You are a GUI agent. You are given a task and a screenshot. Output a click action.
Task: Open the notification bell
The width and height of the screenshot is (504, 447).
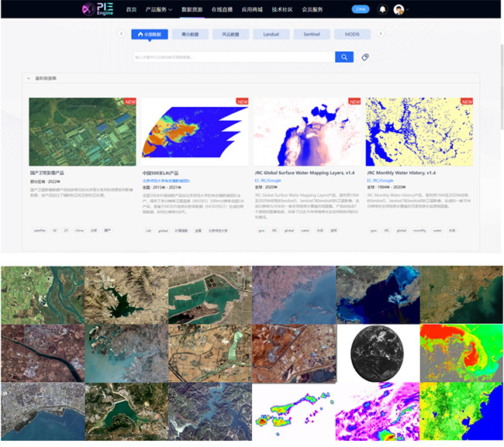pyautogui.click(x=382, y=9)
